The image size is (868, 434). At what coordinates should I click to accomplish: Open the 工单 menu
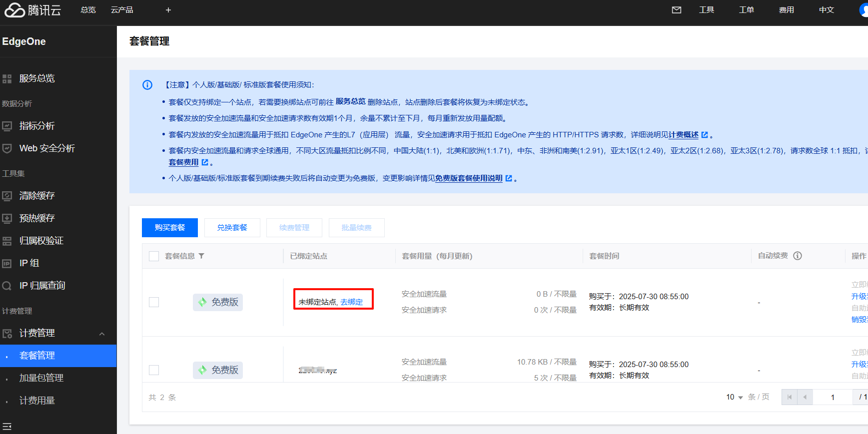747,10
